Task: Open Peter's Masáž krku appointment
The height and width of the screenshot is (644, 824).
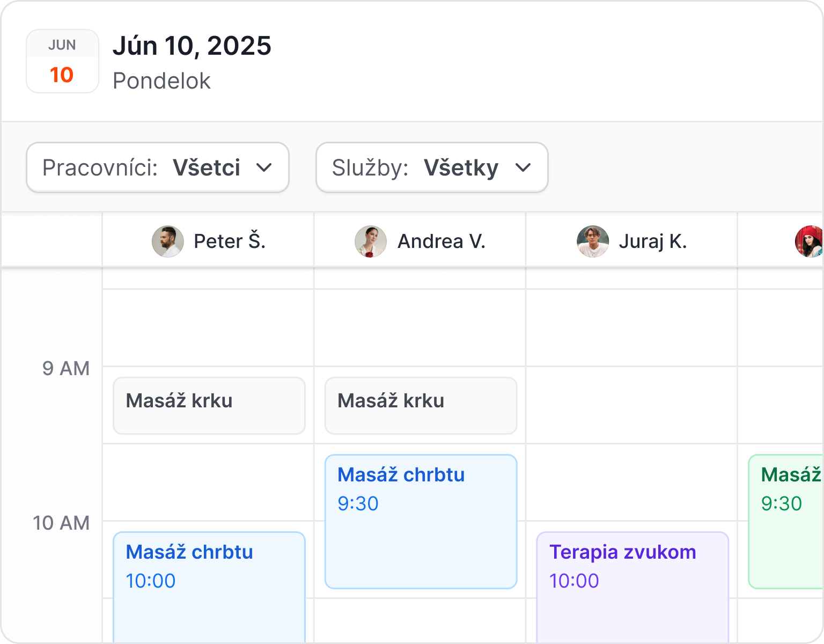Action: (209, 406)
